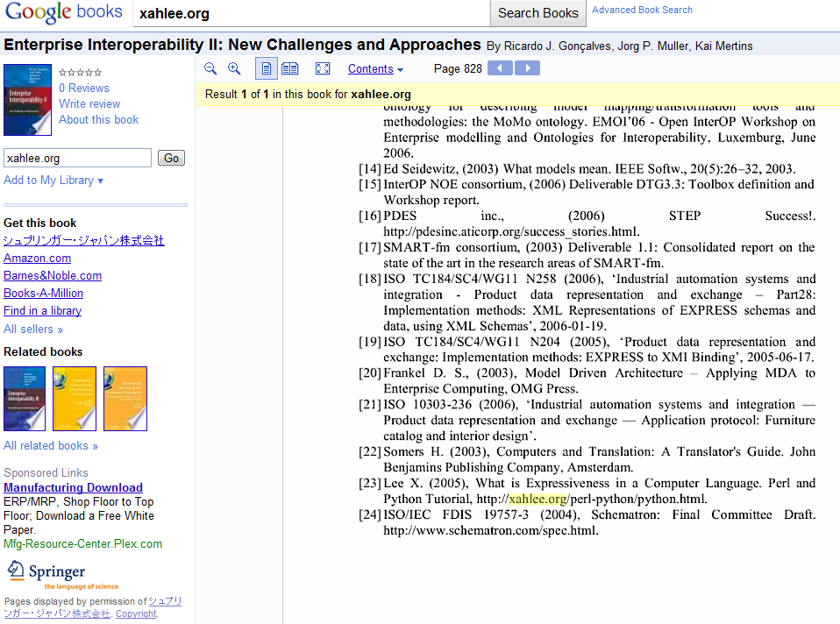Rate the book using the stars

(80, 73)
